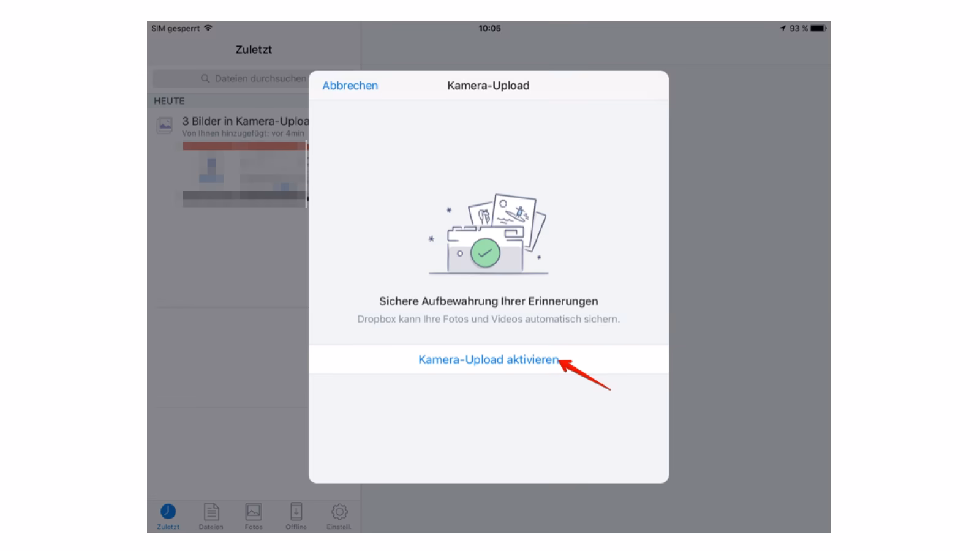Open the Einstellungen gear icon

339,512
